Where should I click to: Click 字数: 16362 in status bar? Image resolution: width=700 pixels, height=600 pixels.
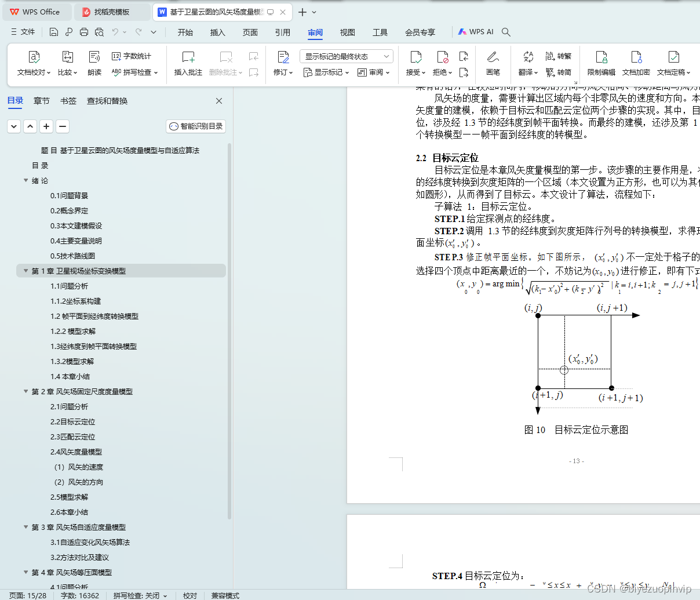pos(80,595)
